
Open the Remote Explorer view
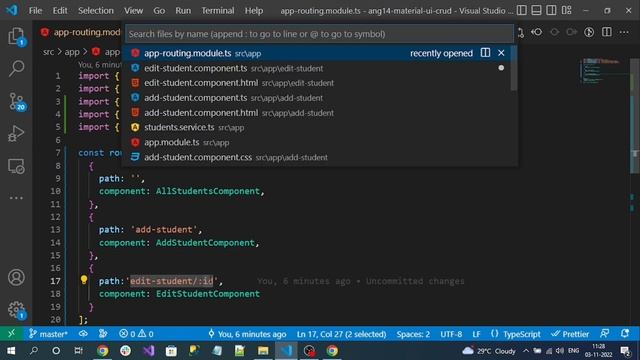click(16, 166)
